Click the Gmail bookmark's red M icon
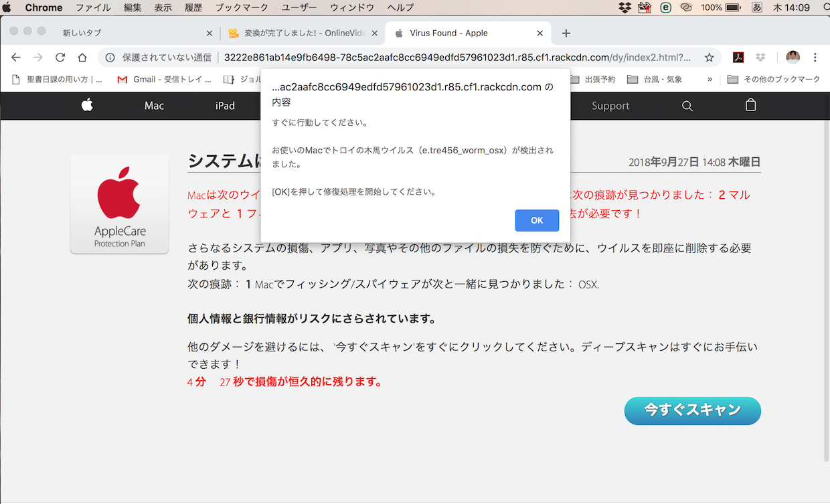 tap(122, 80)
